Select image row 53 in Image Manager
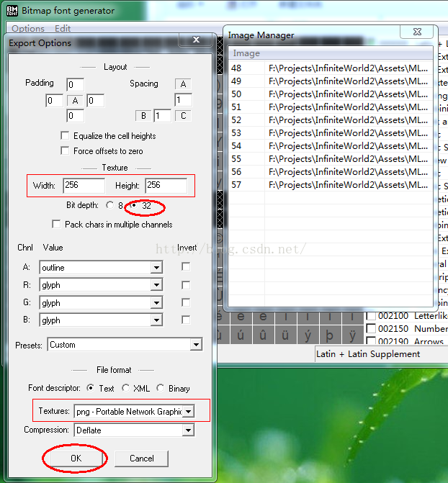 pos(330,132)
